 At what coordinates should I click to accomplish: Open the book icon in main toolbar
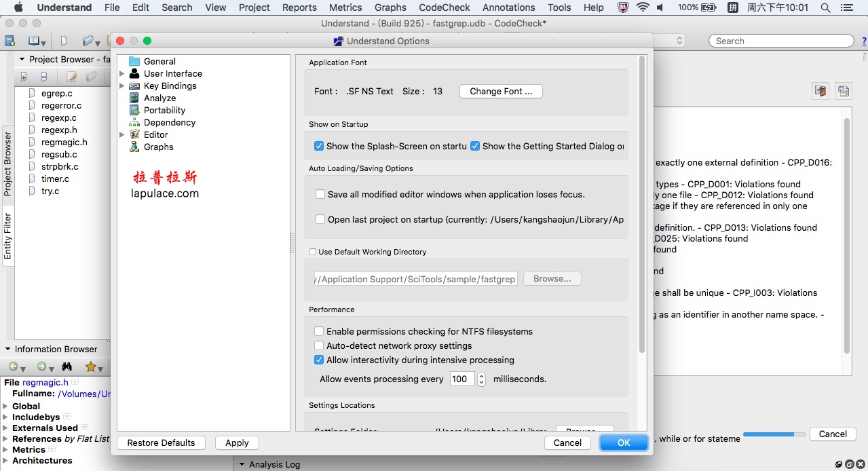pos(34,41)
